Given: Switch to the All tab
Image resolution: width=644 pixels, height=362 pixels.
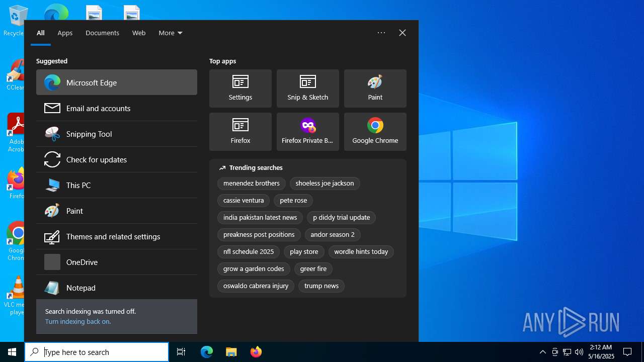Looking at the screenshot, I should pyautogui.click(x=41, y=33).
